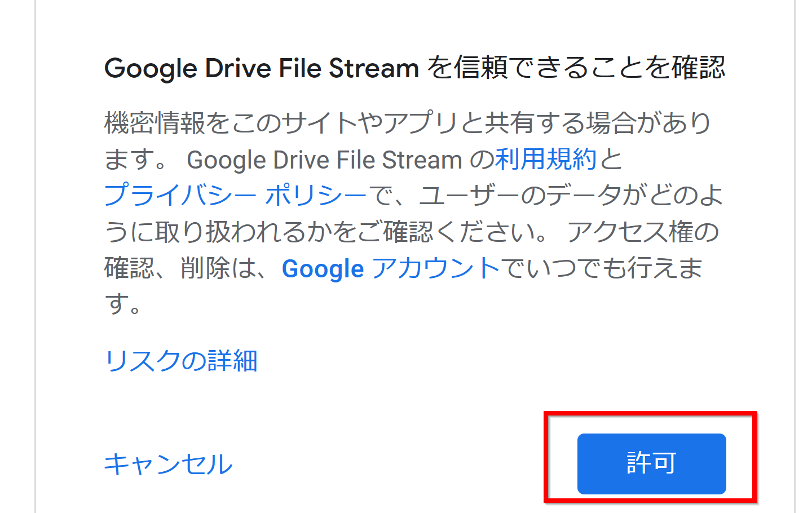The image size is (812, 513).
Task: Select the キャンセル link
Action: 168,465
